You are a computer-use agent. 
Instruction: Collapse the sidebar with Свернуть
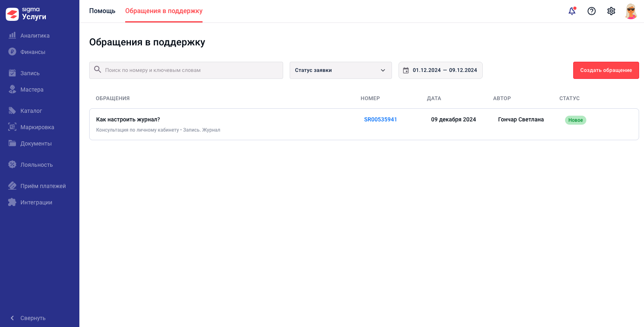click(28, 318)
